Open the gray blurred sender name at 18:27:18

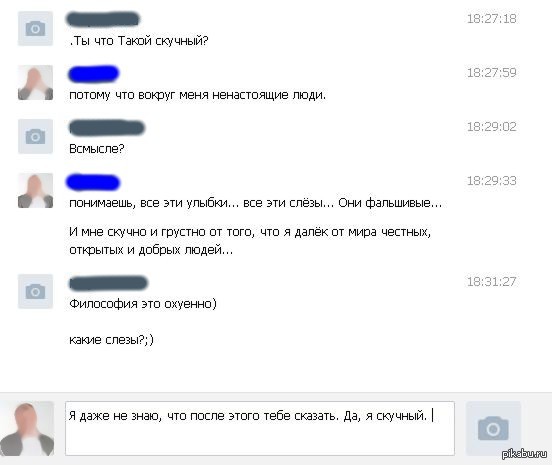[x=103, y=19]
